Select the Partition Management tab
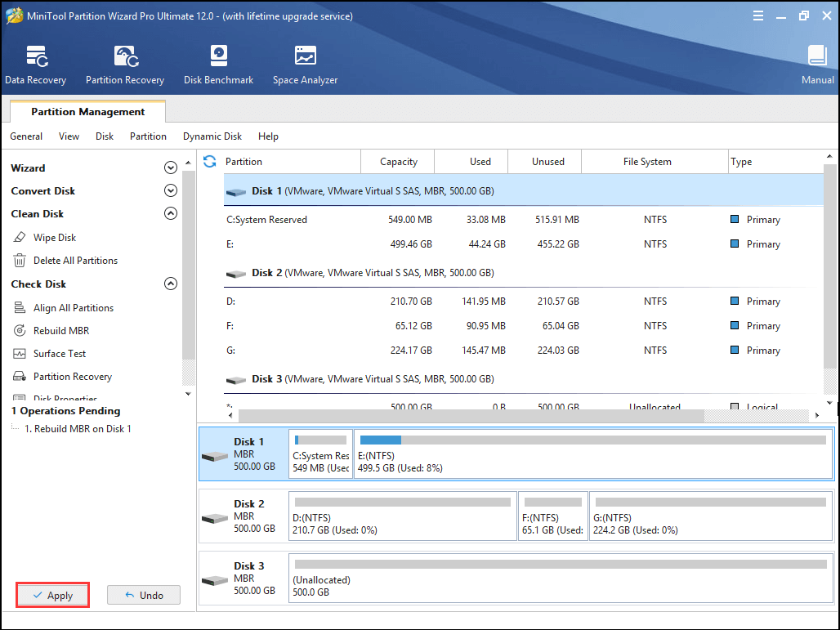The image size is (840, 630). 88,111
